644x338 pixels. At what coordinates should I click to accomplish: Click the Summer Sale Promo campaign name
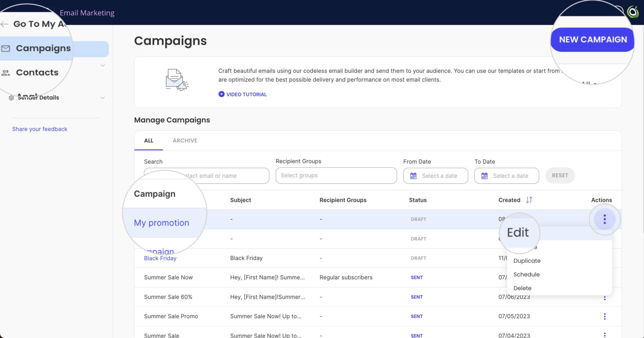(171, 316)
